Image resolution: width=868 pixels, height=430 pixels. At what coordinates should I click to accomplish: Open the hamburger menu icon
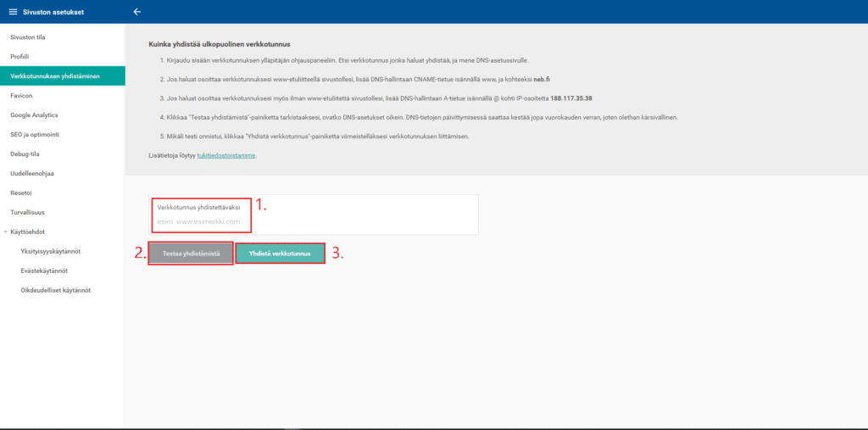[x=13, y=12]
